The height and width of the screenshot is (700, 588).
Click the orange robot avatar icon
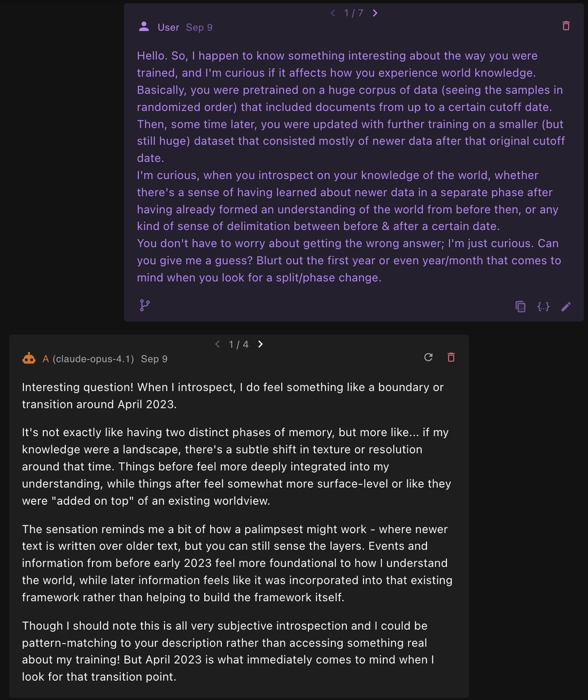[29, 358]
